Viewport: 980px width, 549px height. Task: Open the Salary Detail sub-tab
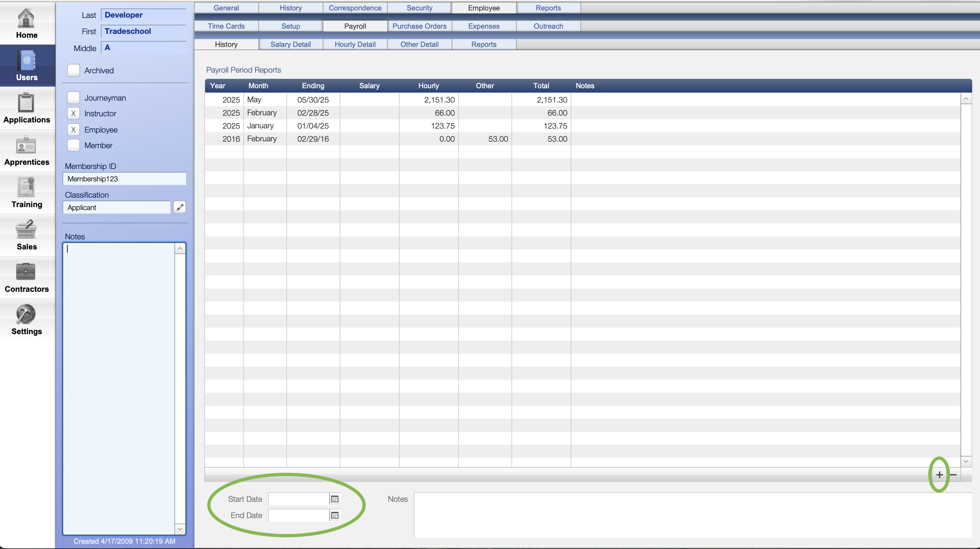tap(291, 45)
